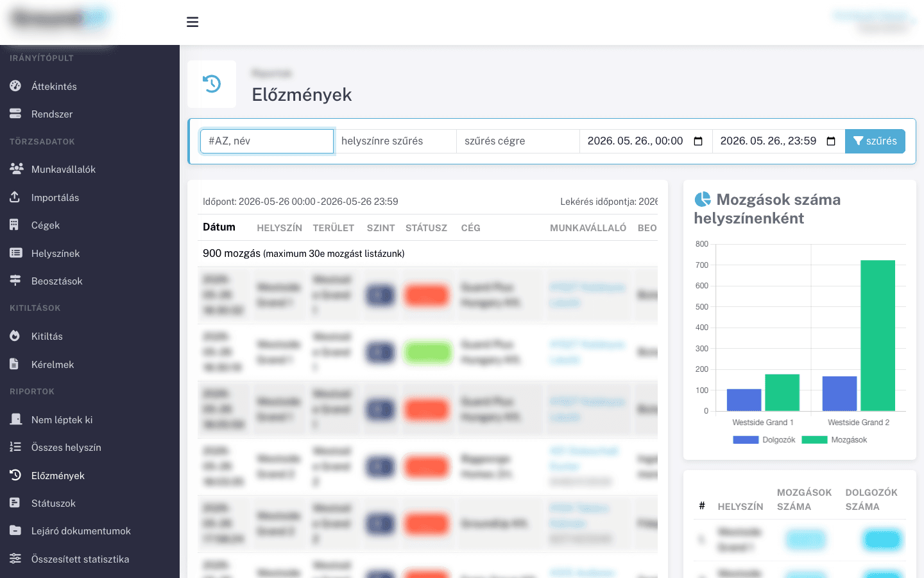The image size is (924, 578).
Task: Open Nem léptek ki report
Action: coord(62,419)
